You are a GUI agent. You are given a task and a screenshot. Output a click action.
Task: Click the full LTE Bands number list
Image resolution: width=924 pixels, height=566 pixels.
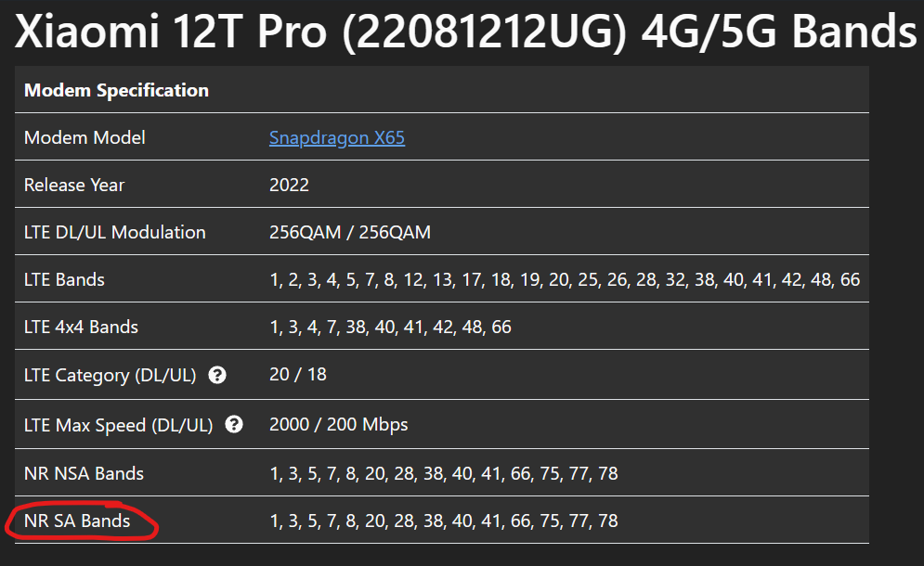(x=565, y=279)
